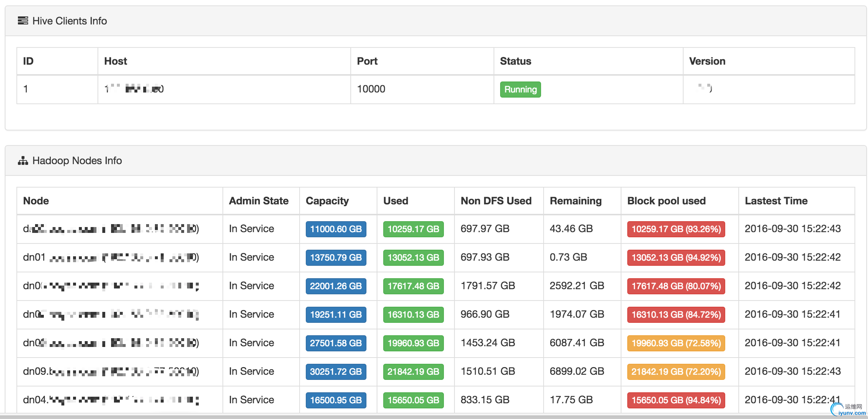
Task: Click the orange 72.58% block pool badge
Action: point(676,343)
